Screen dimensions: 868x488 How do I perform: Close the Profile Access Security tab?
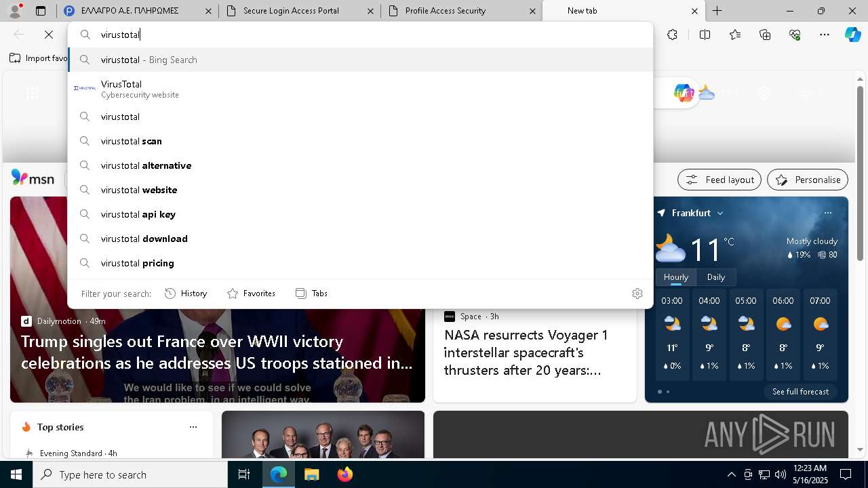(532, 11)
